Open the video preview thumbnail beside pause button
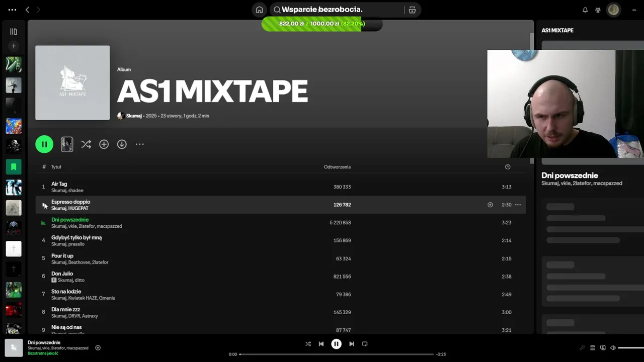644x362 pixels. coord(67,144)
